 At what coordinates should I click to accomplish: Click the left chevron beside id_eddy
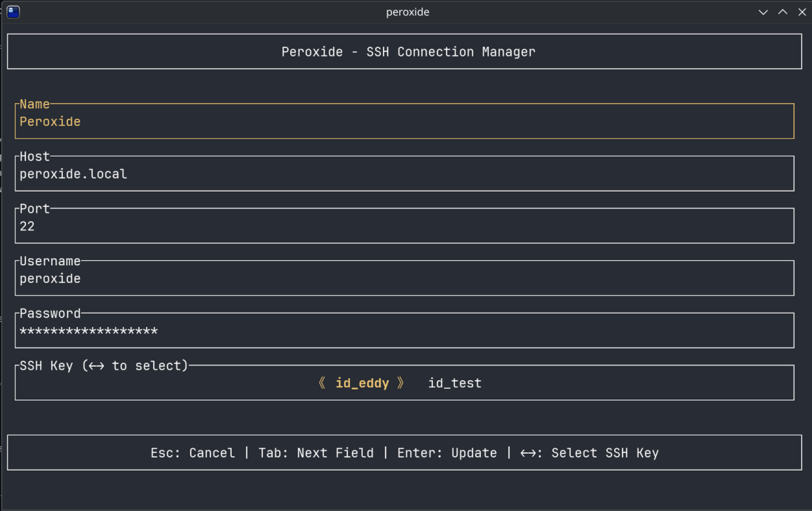point(322,383)
